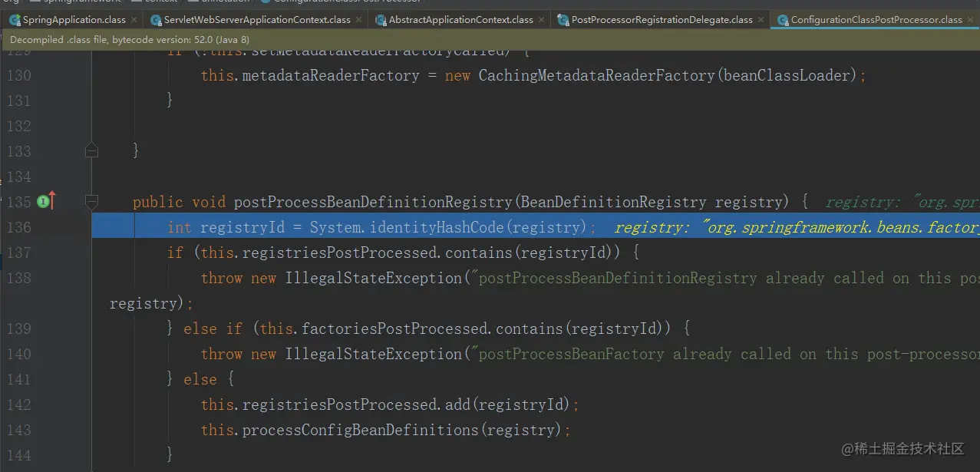Image resolution: width=980 pixels, height=472 pixels.
Task: Click line number 140 in the gutter
Action: click(19, 354)
